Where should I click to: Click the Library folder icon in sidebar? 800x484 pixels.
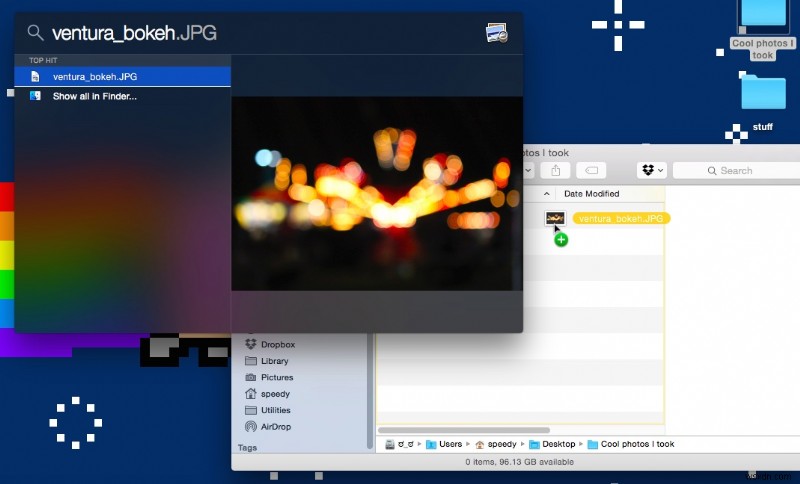[251, 361]
